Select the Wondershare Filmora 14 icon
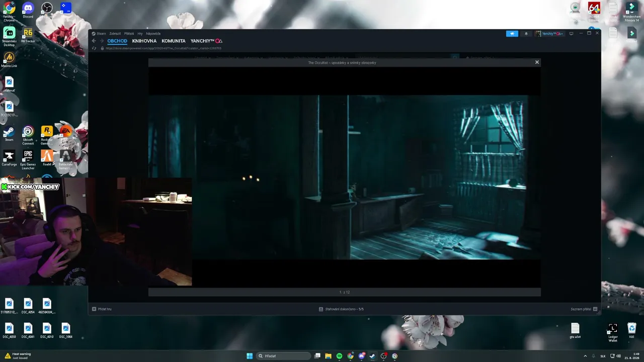The height and width of the screenshot is (362, 644). 632,12
